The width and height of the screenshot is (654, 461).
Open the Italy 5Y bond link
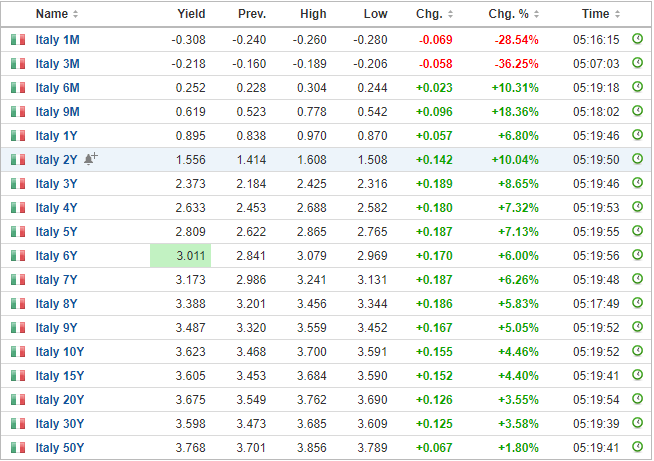tap(56, 232)
